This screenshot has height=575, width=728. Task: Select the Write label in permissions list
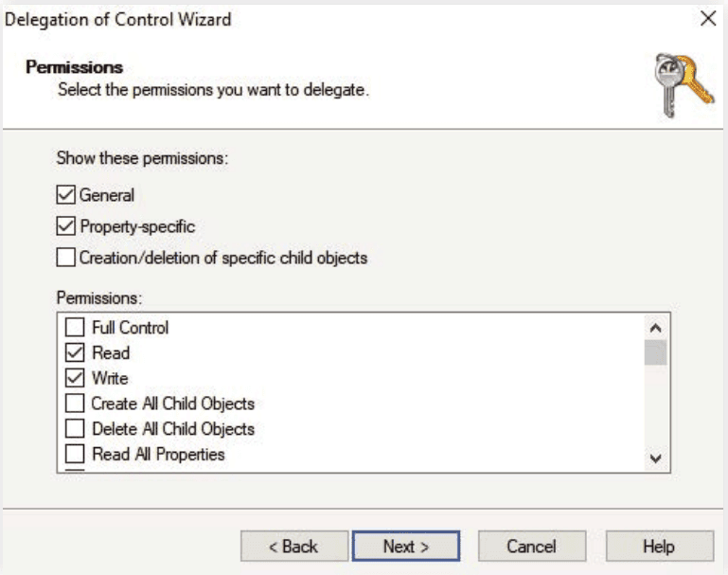(110, 379)
